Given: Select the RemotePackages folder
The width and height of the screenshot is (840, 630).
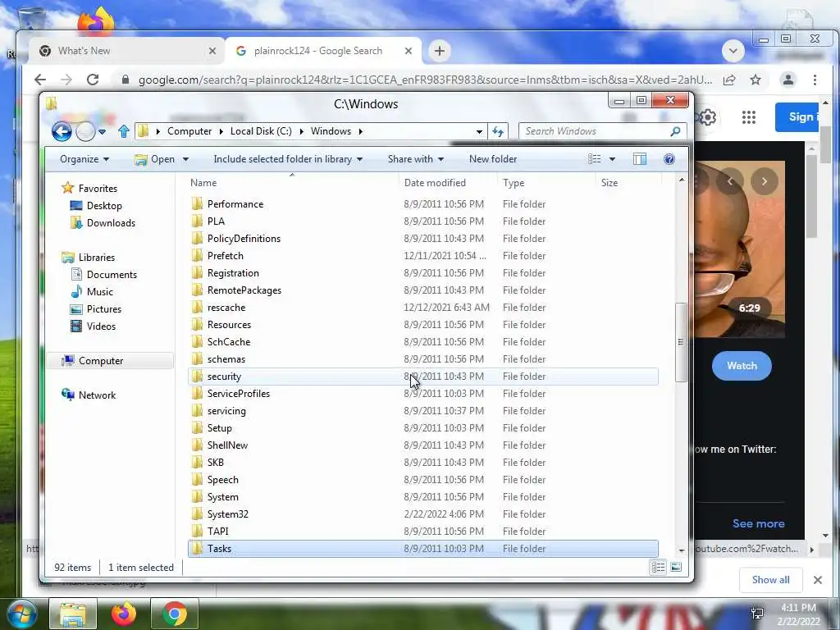Looking at the screenshot, I should 244,290.
